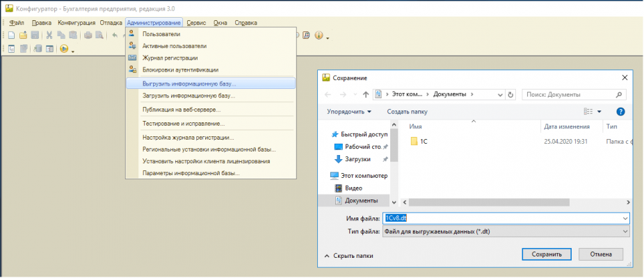Open the Файл menu
The height and width of the screenshot is (278, 644).
click(x=17, y=22)
